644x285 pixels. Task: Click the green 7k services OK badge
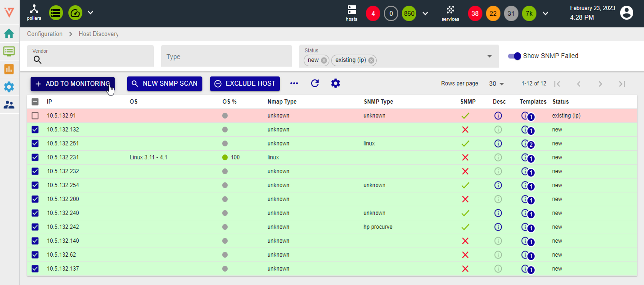pos(529,13)
